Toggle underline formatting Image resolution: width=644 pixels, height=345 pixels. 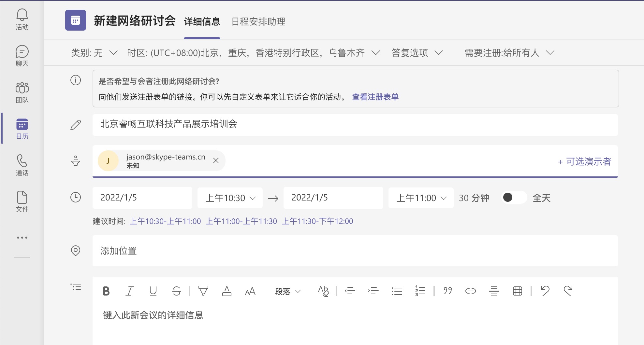[153, 291]
